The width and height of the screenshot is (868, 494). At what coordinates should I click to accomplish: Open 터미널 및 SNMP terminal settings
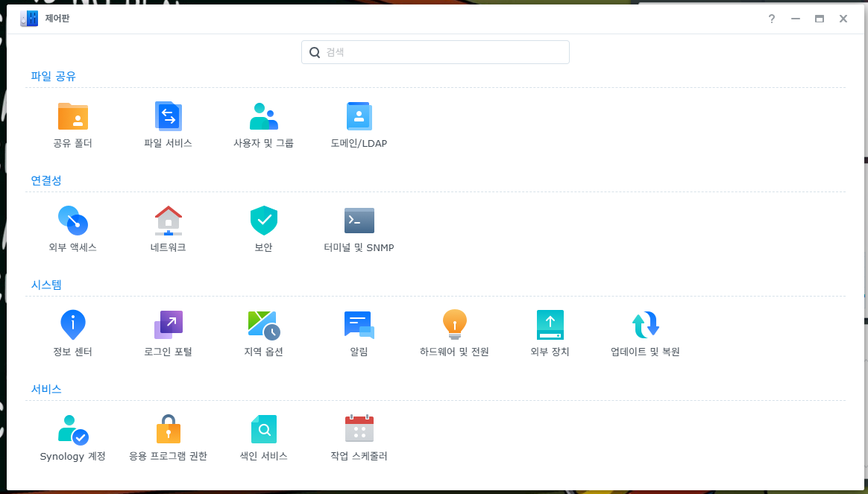point(359,221)
